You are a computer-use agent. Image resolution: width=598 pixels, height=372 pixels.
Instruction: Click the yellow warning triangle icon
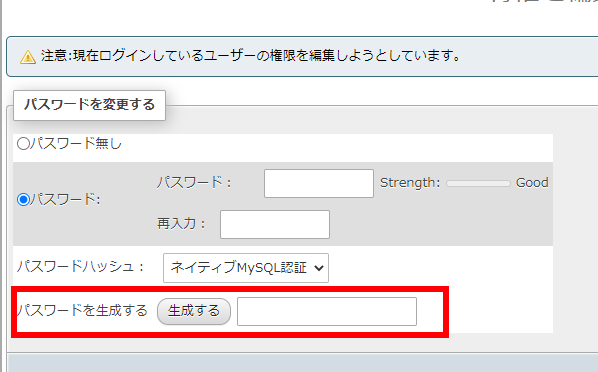tap(28, 57)
